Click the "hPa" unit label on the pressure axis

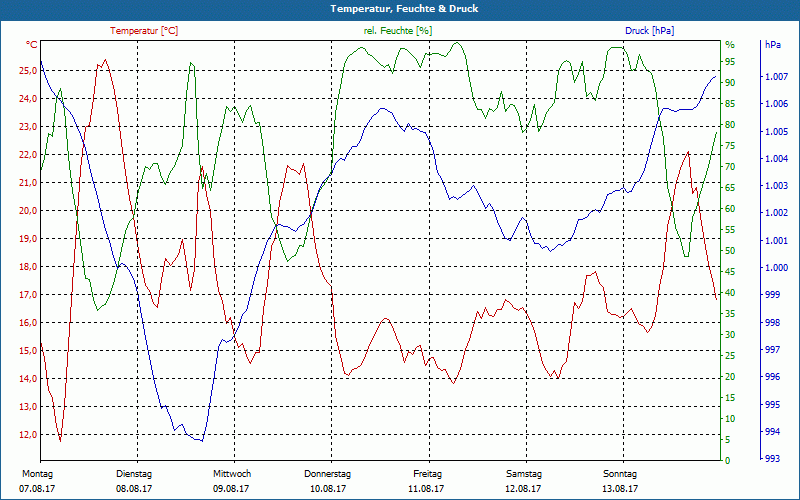coord(773,45)
